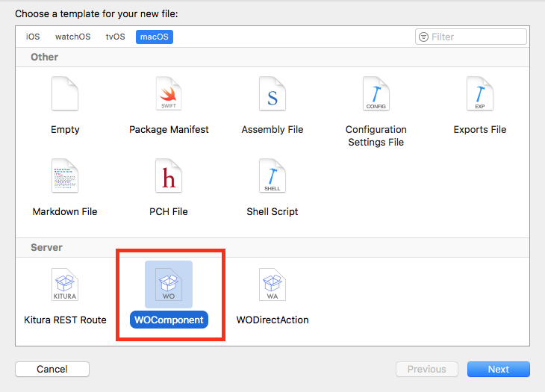The height and width of the screenshot is (392, 545).
Task: Click the Next button
Action: point(499,369)
